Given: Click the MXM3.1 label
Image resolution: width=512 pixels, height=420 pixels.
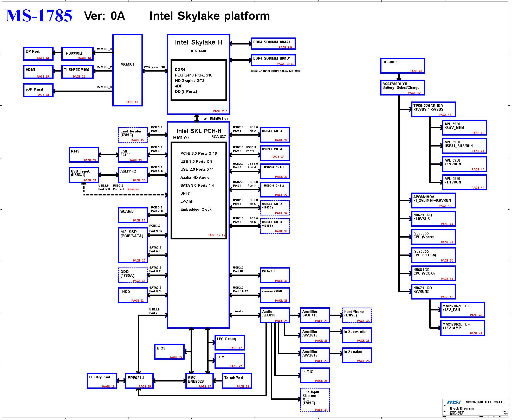Looking at the screenshot, I should (127, 64).
